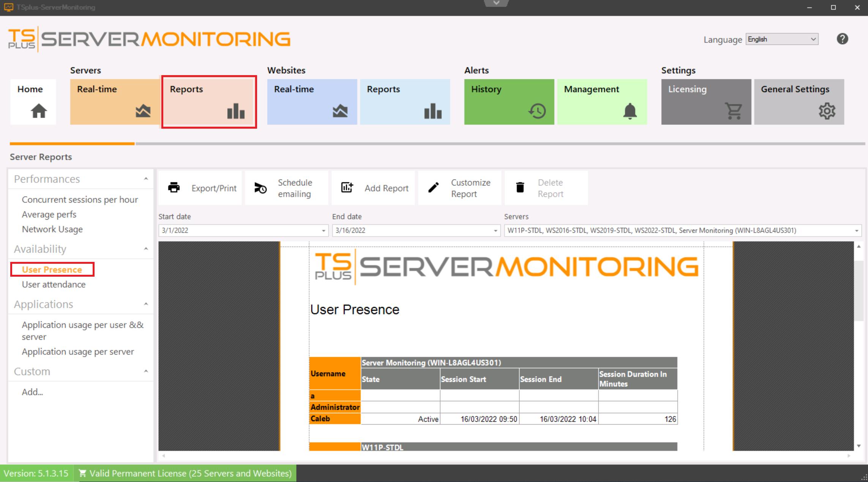Customize the current report

[459, 188]
